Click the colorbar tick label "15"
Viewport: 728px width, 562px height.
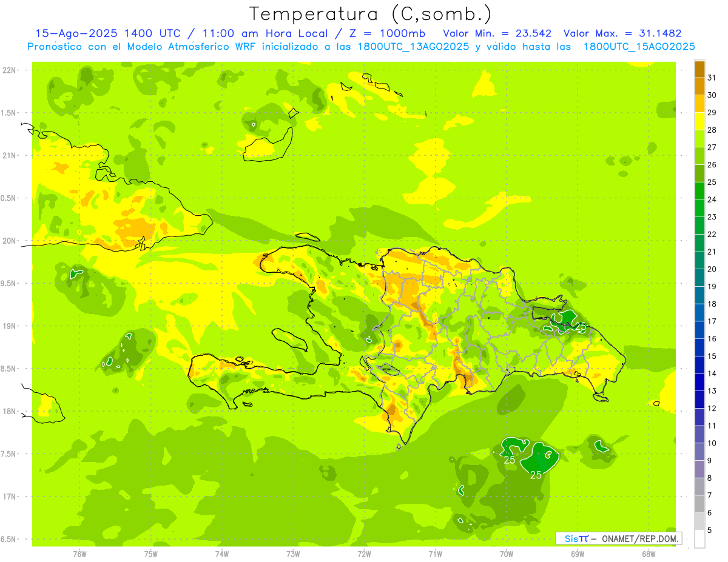[712, 356]
